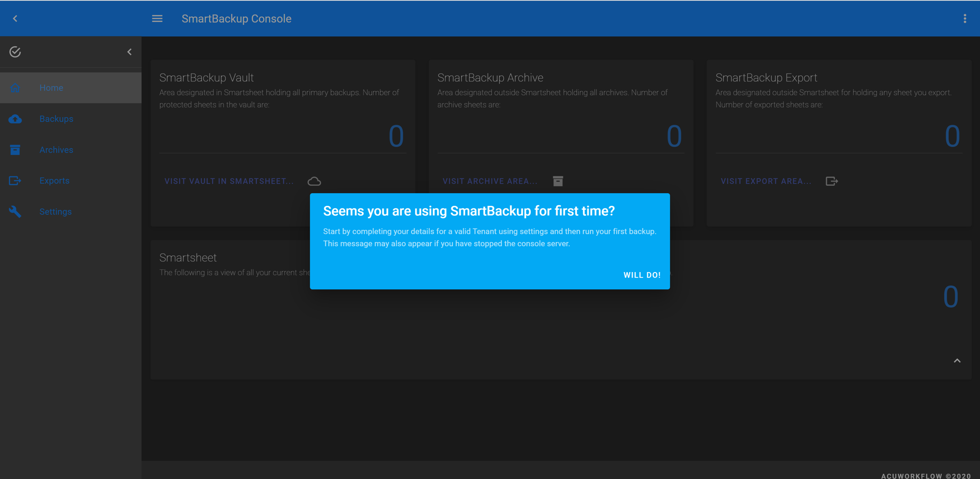The height and width of the screenshot is (479, 980).
Task: Select the Home menu label
Action: [x=51, y=88]
